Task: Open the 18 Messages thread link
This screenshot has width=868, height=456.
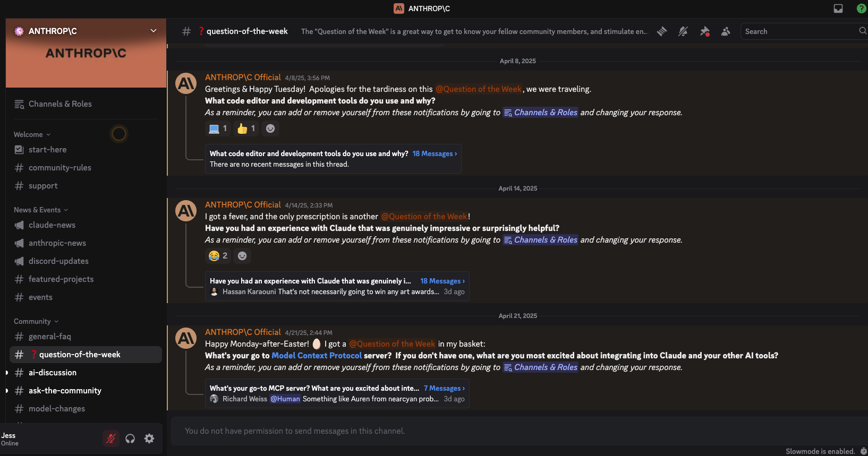Action: coord(435,153)
